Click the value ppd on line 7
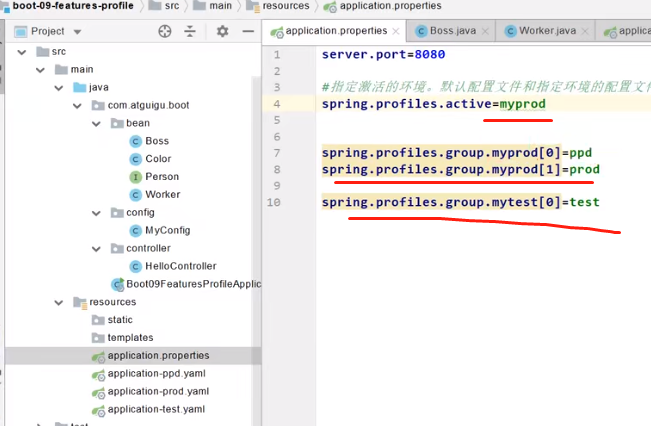This screenshot has height=426, width=651. 580,153
